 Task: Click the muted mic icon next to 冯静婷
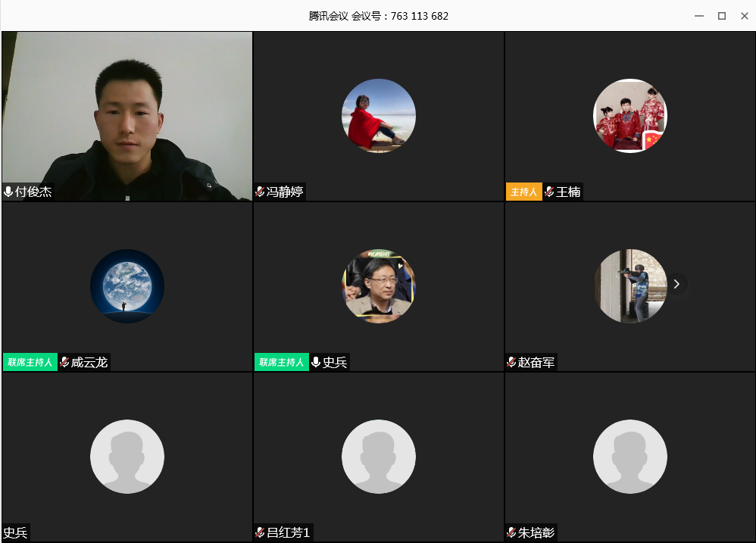click(260, 192)
